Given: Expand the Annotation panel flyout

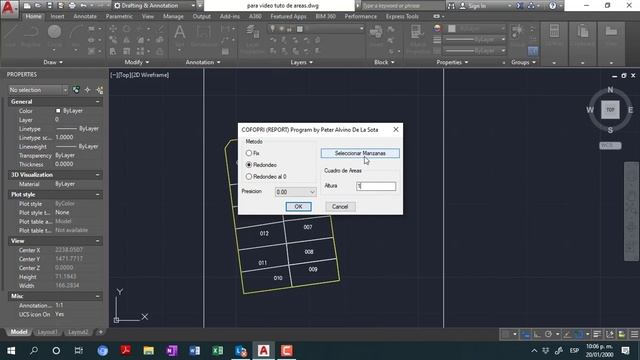Looking at the screenshot, I should tap(203, 62).
